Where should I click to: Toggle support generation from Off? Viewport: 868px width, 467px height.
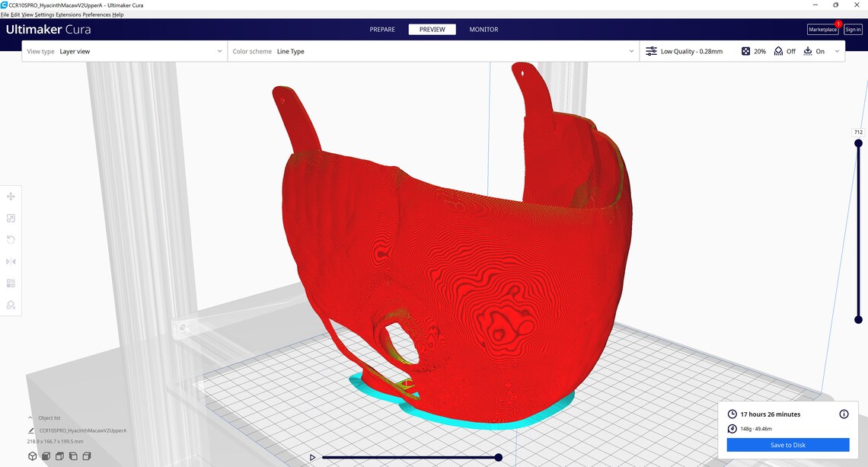(x=784, y=50)
